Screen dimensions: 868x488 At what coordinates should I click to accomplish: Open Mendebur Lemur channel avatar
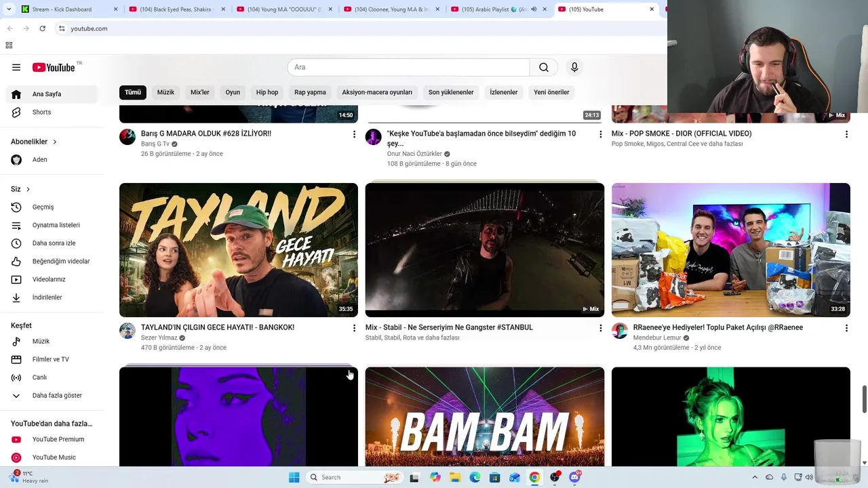point(620,331)
